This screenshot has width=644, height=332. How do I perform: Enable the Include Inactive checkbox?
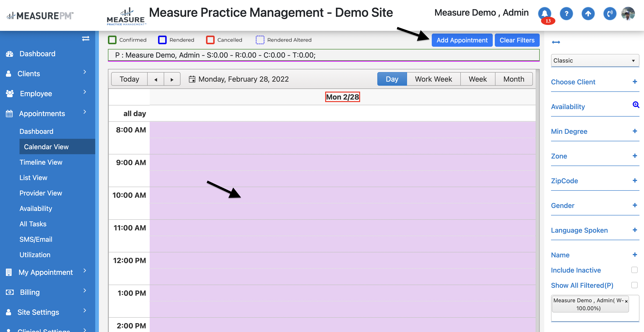[634, 270]
